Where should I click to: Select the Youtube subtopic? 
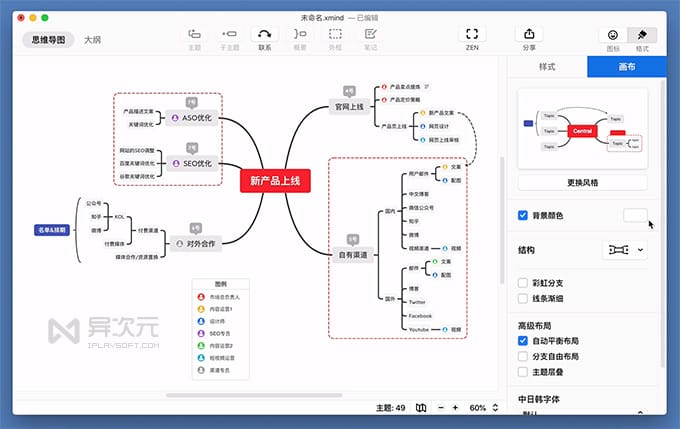pos(418,330)
